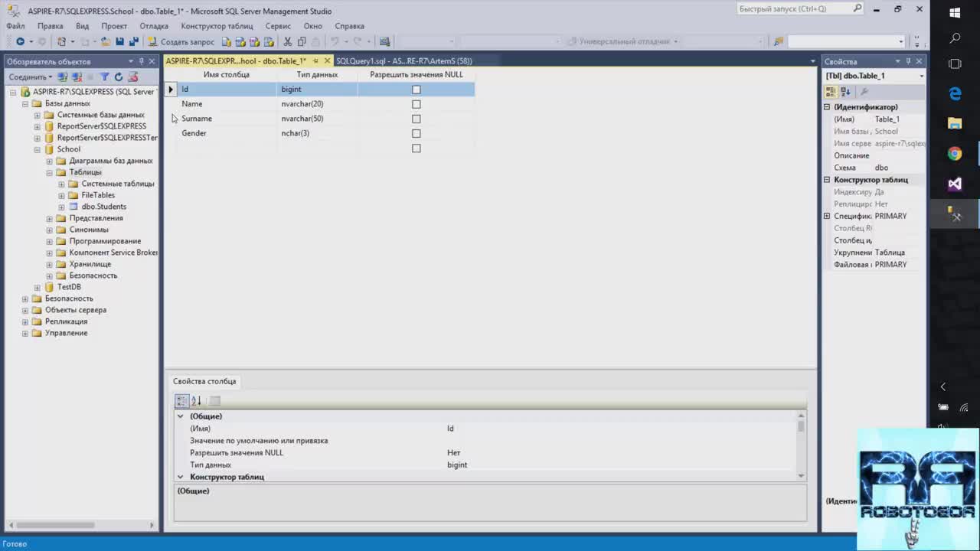Viewport: 980px width, 551px height.
Task: Open Windows Search from taskbar
Action: tap(955, 38)
